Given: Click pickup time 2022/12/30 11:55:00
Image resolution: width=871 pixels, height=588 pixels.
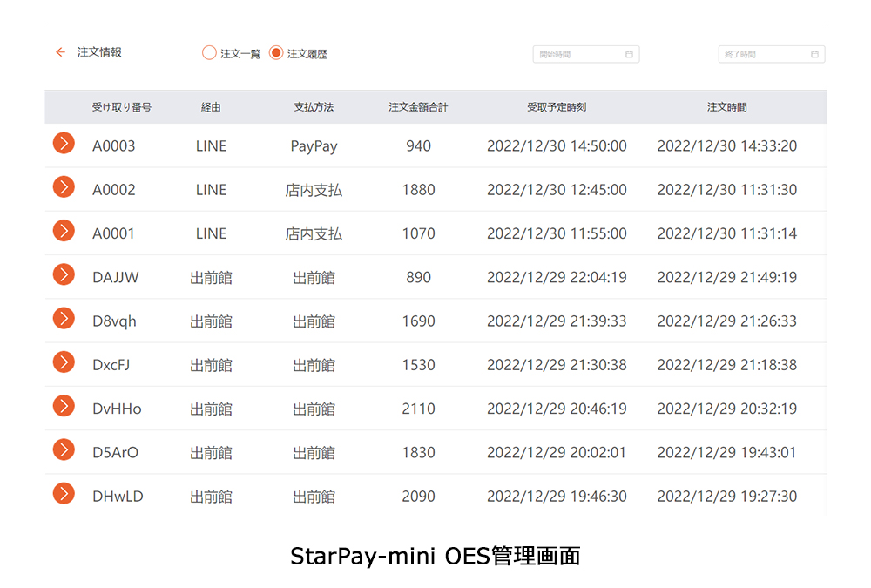Looking at the screenshot, I should (x=557, y=233).
